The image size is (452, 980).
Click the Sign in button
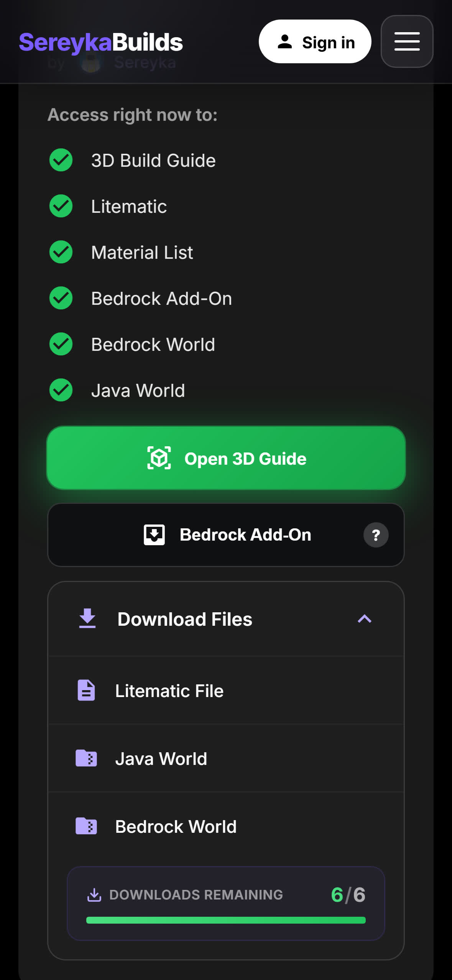(x=315, y=41)
